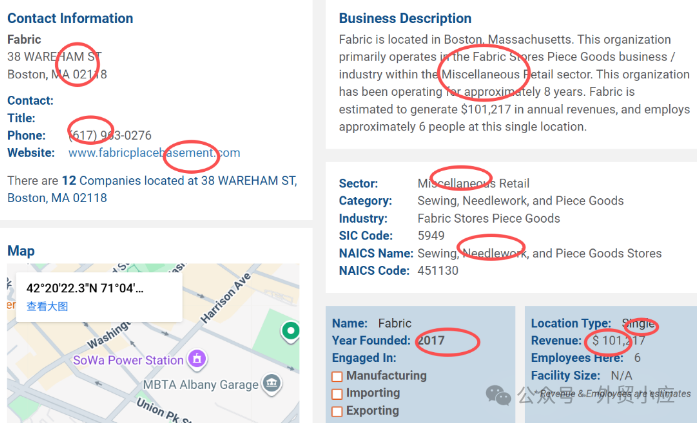Click the 查看大图 link on the map card
The image size is (697, 423).
click(x=47, y=307)
